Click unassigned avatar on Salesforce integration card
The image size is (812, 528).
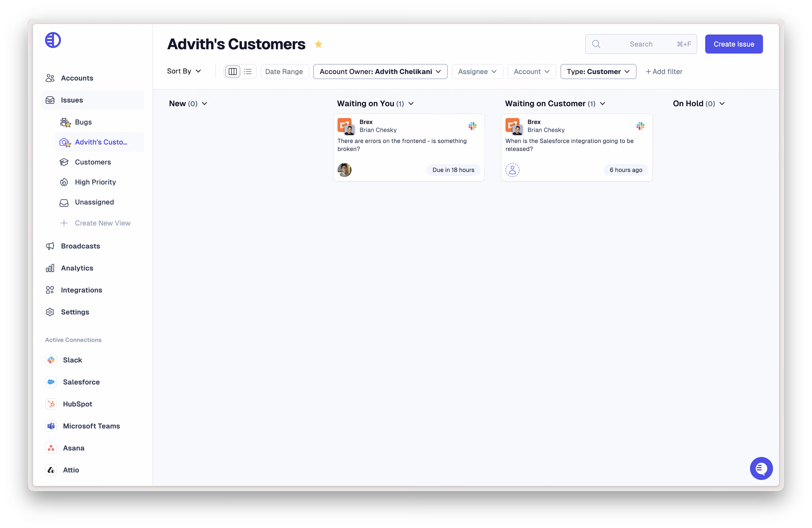pyautogui.click(x=512, y=170)
